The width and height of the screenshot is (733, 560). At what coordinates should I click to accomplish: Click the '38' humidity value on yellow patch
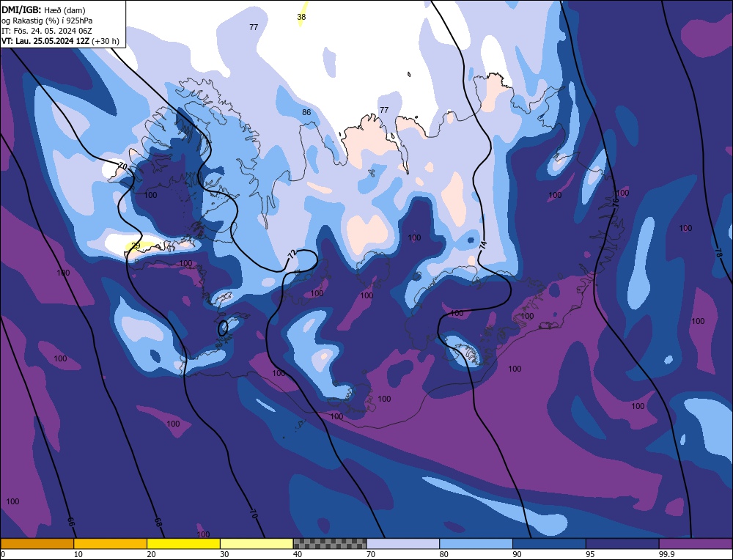(301, 17)
